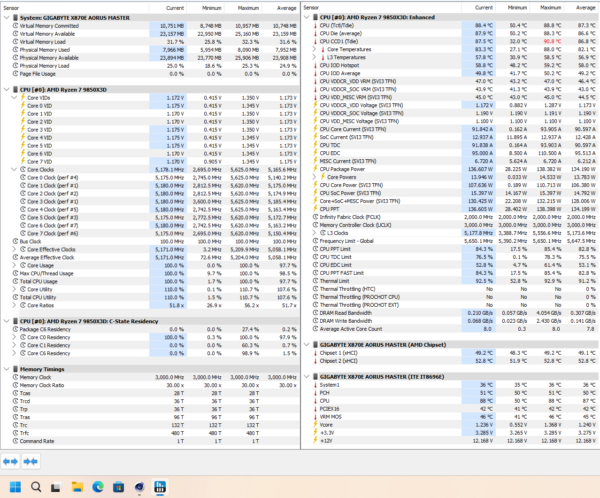Click the clock icon beside Bus Clock

[15, 241]
